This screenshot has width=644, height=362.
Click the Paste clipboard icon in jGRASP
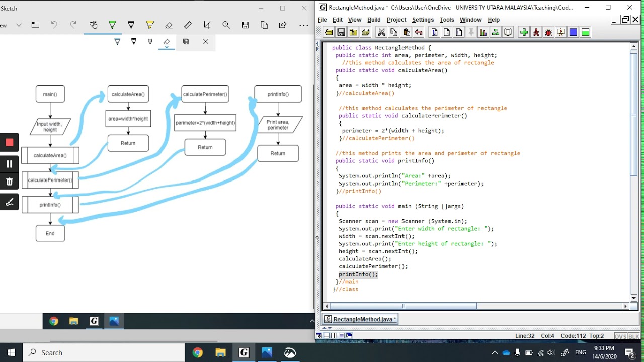click(x=407, y=32)
